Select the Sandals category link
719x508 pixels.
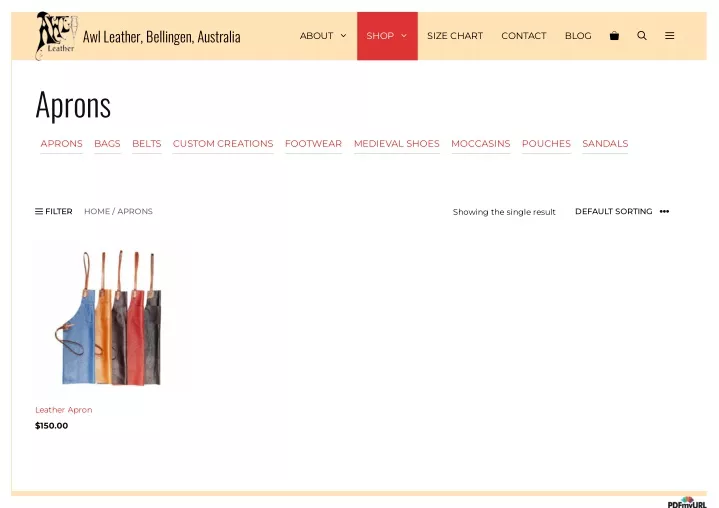coord(605,144)
